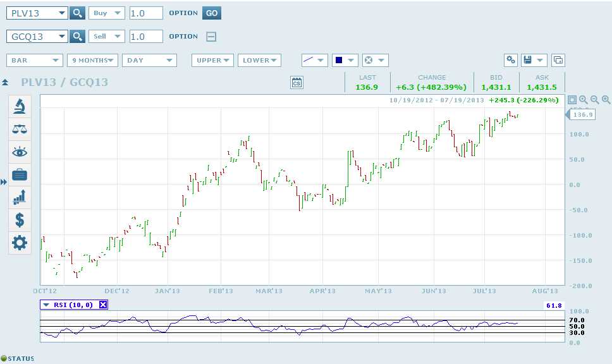
Task: Click the CS calendar icon
Action: click(x=297, y=82)
